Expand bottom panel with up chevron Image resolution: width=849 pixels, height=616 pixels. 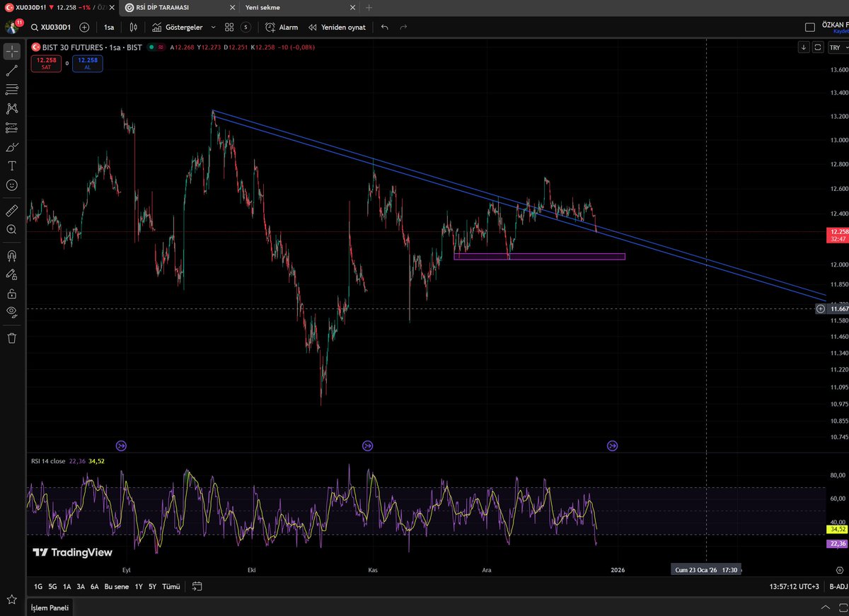click(825, 608)
